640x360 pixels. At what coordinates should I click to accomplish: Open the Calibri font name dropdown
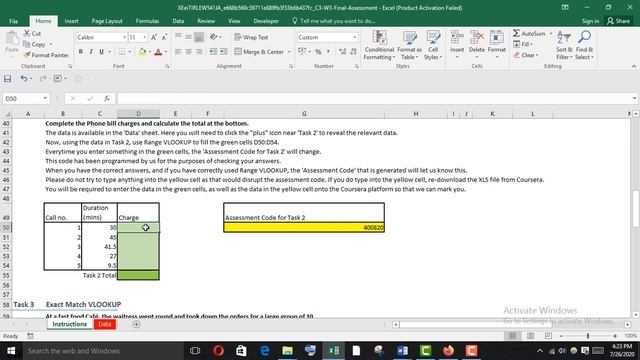124,37
